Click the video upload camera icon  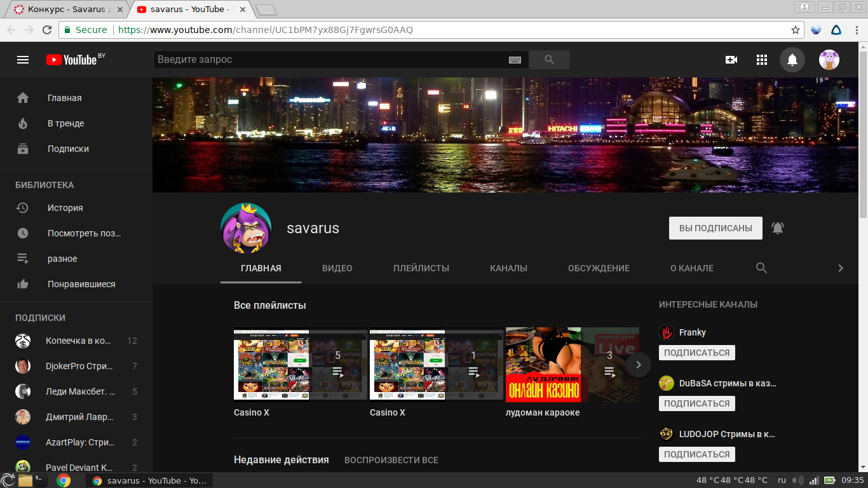pyautogui.click(x=731, y=59)
